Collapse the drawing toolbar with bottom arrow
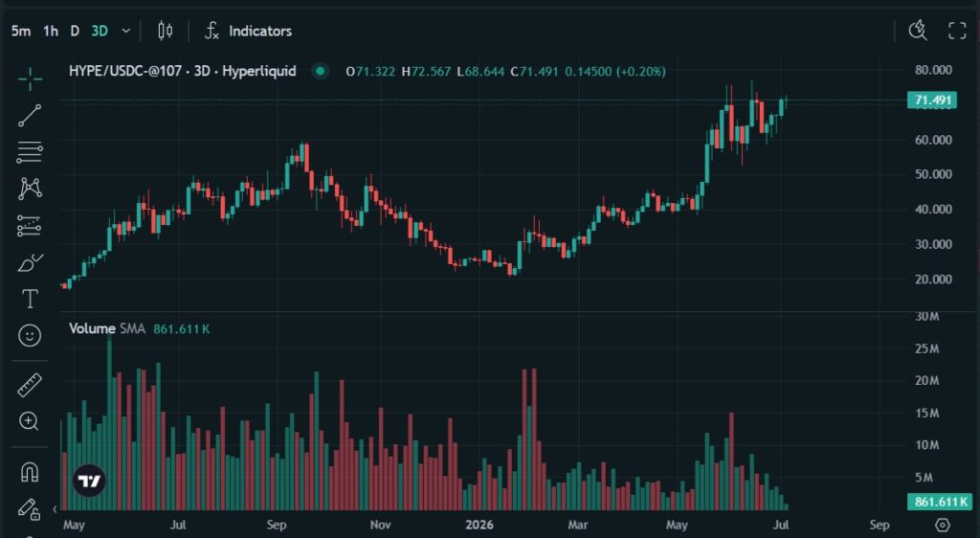This screenshot has width=980, height=538. tap(55, 509)
